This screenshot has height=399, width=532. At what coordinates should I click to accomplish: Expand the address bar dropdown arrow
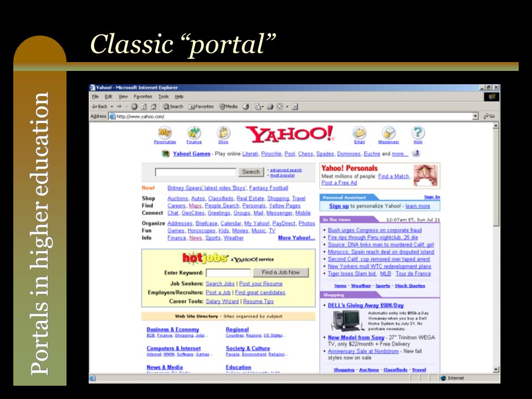[475, 116]
